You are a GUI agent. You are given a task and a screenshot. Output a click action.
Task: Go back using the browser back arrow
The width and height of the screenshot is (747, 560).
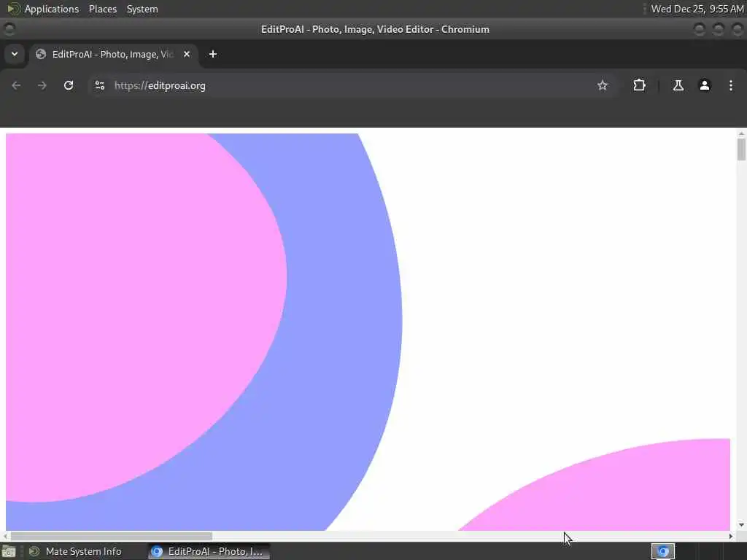point(16,86)
